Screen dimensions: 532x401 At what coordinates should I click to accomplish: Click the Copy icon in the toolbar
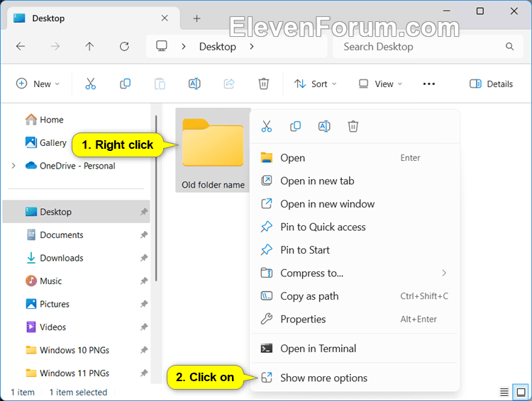point(125,84)
